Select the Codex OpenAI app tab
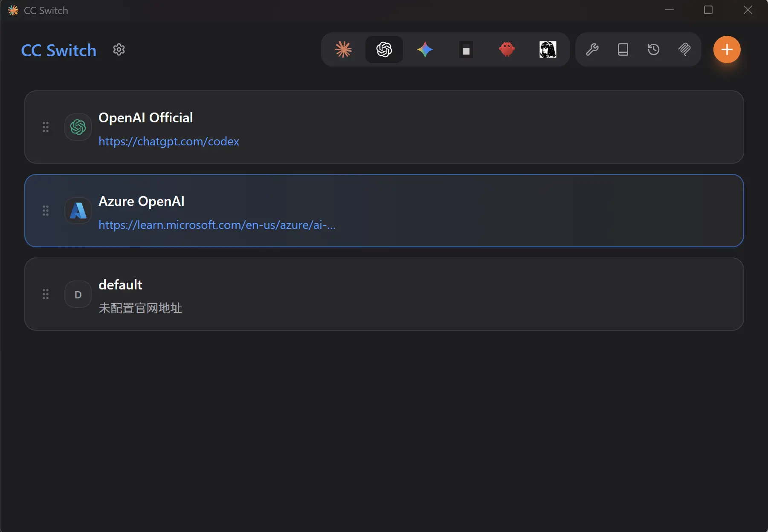768x532 pixels. point(384,49)
